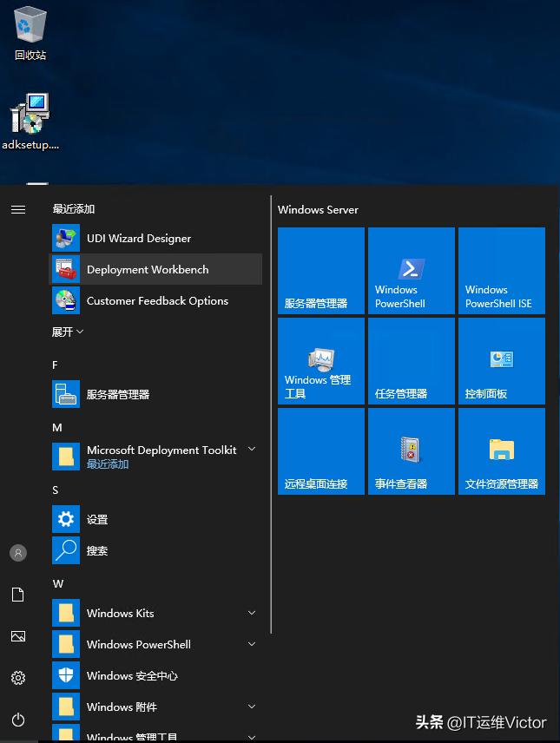Click the letter F group header
Viewport: 560px width, 743px height.
pyautogui.click(x=55, y=365)
